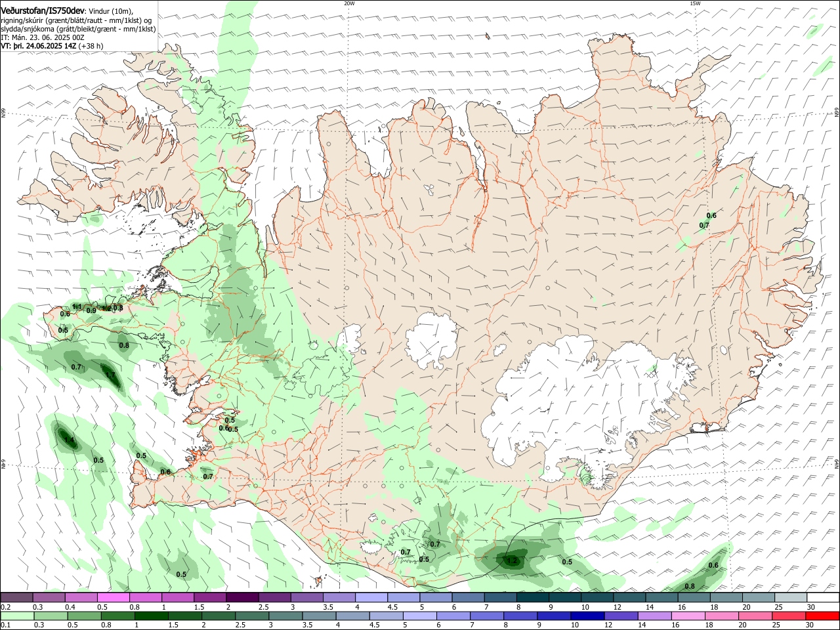
Task: Click snow legend swatch between 1 and 1.5
Action: [x=177, y=597]
